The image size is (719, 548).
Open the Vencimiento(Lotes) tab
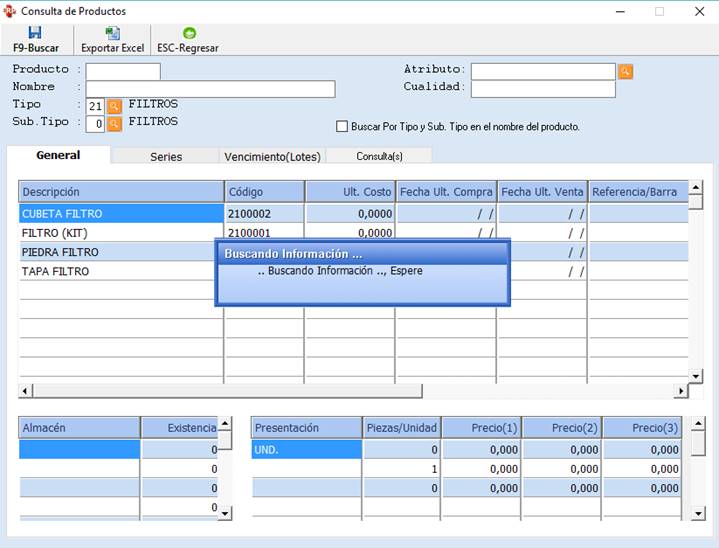(272, 156)
